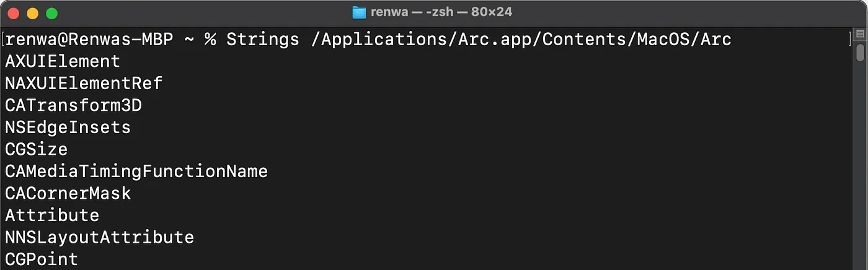Image resolution: width=868 pixels, height=270 pixels.
Task: Click the 'AXUIElement' output line
Action: 63,61
